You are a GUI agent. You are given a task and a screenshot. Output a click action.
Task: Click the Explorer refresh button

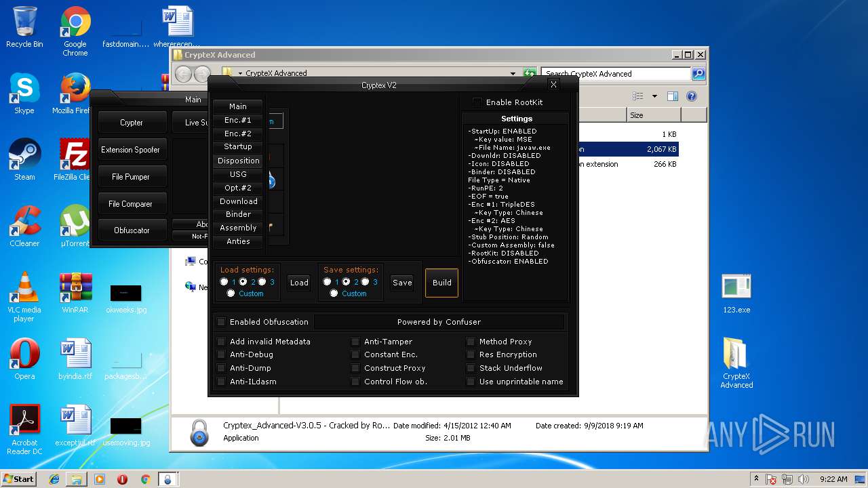coord(530,73)
